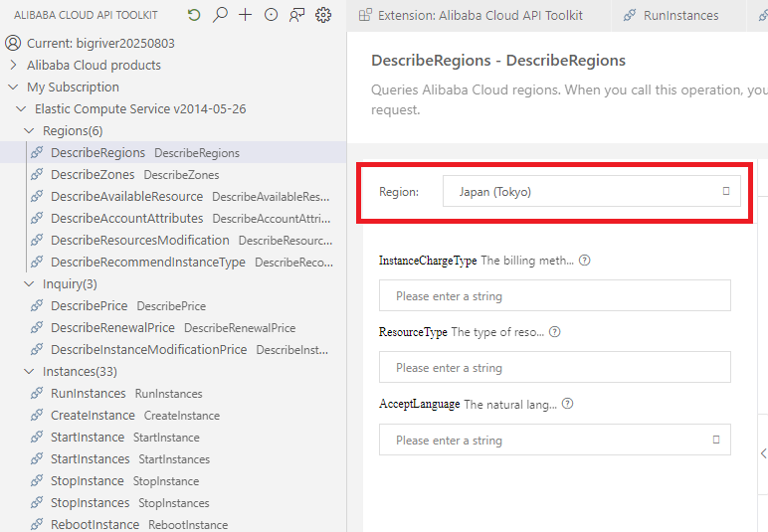The width and height of the screenshot is (768, 532).
Task: Click link icon beside StartInstances
Action: [37, 459]
